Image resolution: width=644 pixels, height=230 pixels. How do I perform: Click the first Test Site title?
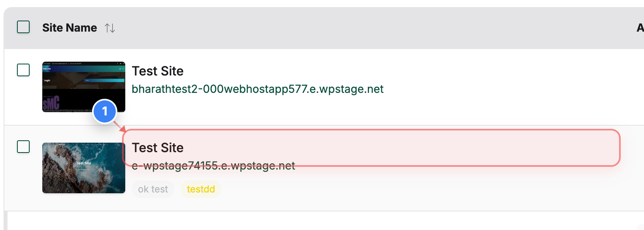158,71
